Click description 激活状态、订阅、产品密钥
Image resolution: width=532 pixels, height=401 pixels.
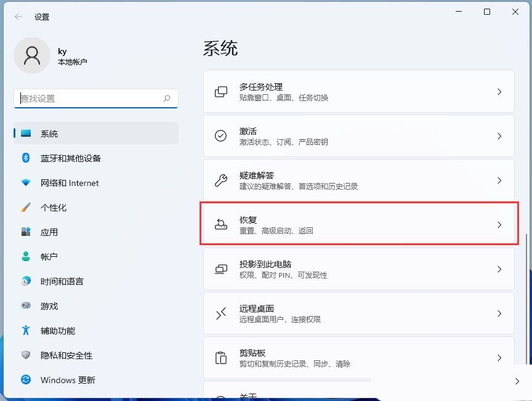tap(284, 142)
